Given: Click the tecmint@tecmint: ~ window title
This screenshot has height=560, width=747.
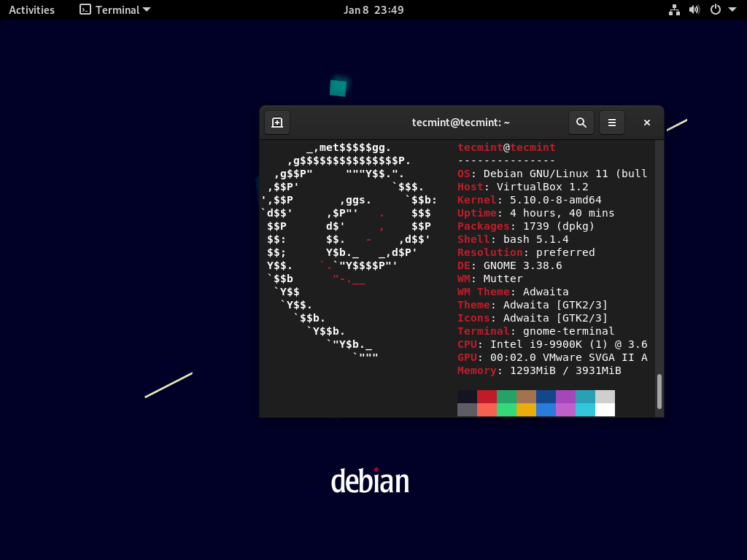Looking at the screenshot, I should click(460, 122).
